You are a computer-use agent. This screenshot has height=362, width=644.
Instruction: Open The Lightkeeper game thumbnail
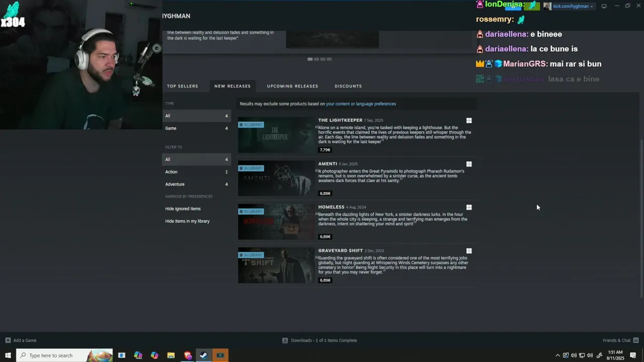pyautogui.click(x=276, y=135)
